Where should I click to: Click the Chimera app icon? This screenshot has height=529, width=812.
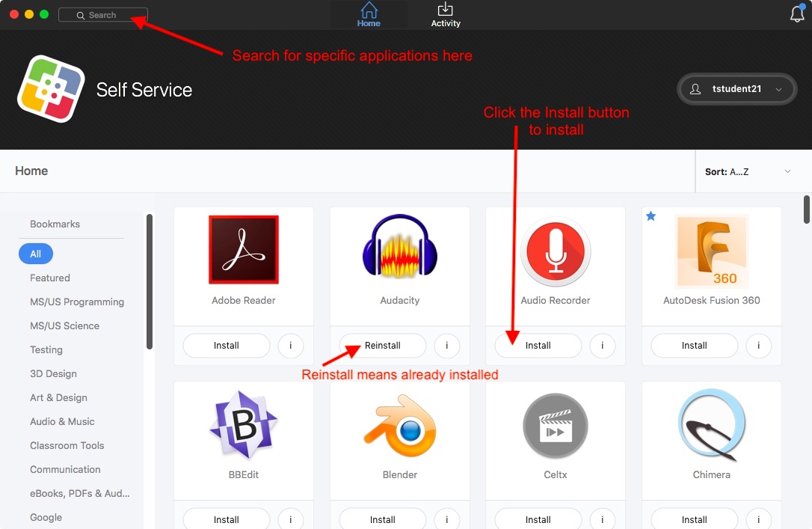[x=712, y=425]
